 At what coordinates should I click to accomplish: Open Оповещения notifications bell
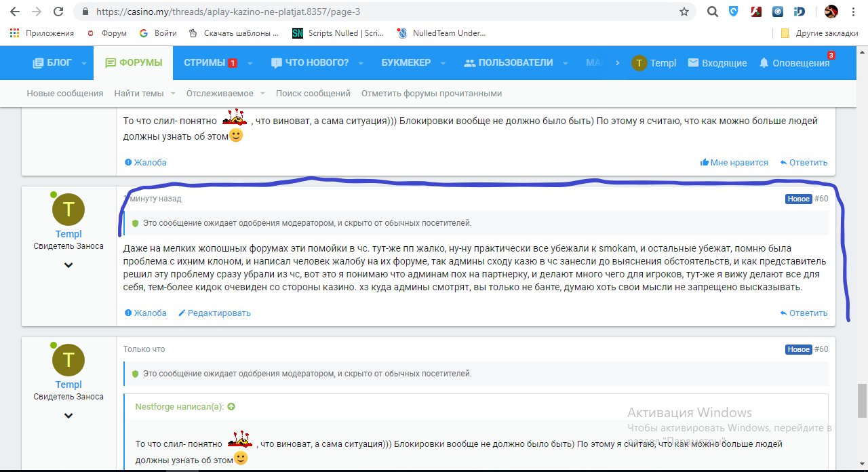[x=794, y=63]
